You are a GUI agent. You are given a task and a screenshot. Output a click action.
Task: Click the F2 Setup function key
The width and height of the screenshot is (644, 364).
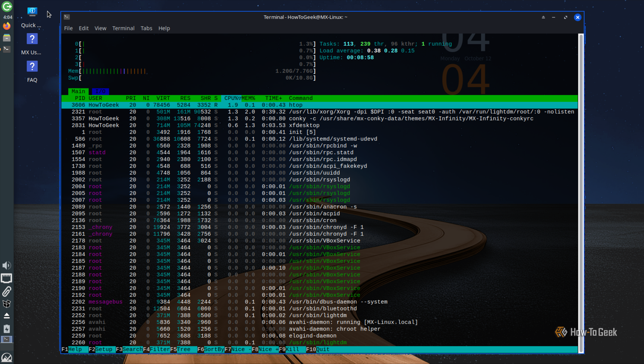click(102, 349)
